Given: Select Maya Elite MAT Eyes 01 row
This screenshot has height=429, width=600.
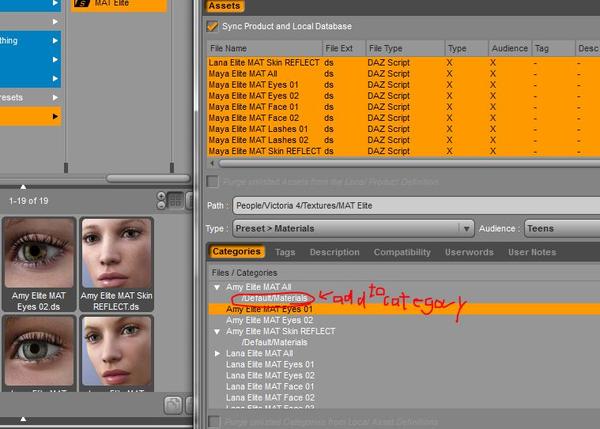Looking at the screenshot, I should click(404, 85).
